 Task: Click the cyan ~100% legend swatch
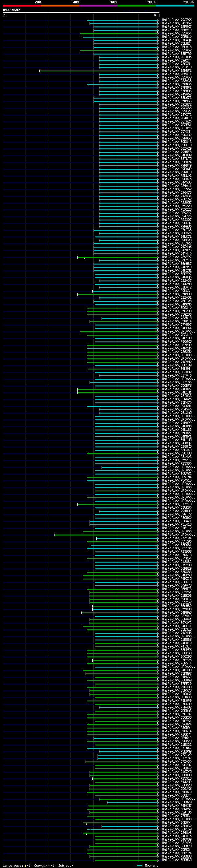(175, 6)
